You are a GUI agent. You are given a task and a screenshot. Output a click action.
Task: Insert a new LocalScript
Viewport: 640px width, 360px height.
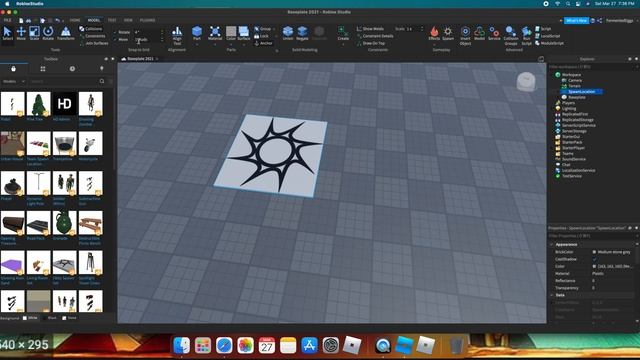point(547,36)
